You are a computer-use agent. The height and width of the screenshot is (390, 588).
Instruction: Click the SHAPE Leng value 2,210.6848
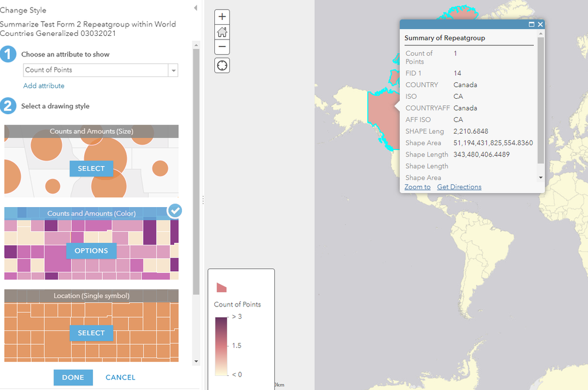pyautogui.click(x=471, y=132)
